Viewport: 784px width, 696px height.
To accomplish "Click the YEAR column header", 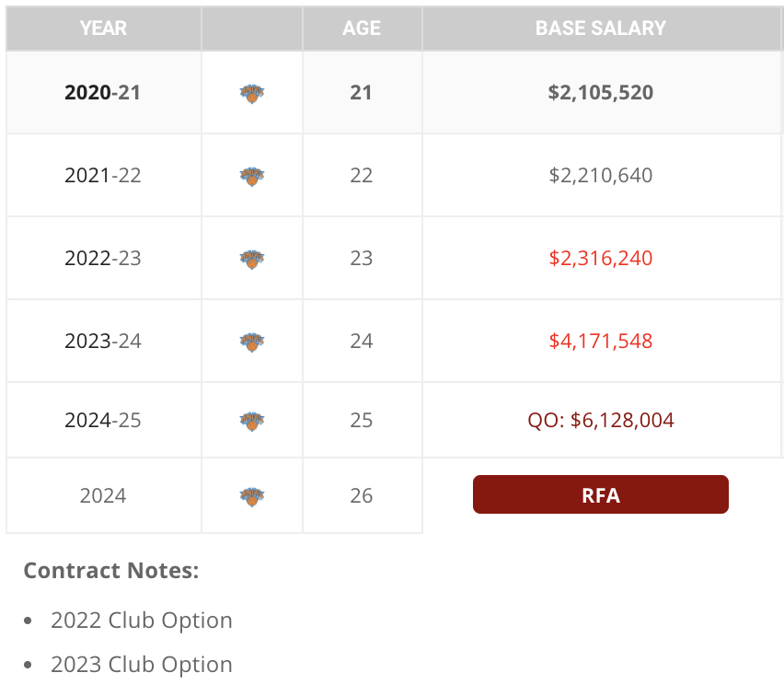I will click(103, 28).
